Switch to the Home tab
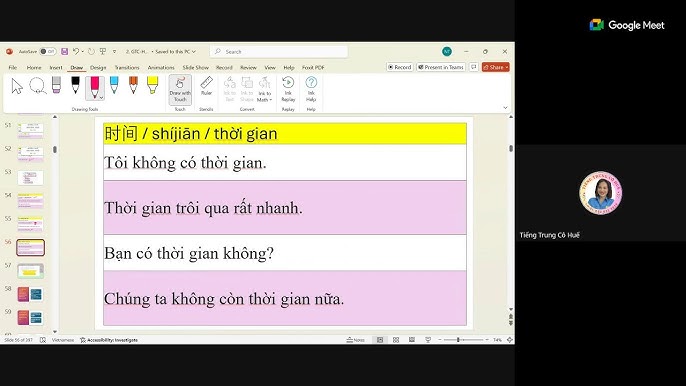This screenshot has height=386, width=686. point(34,67)
